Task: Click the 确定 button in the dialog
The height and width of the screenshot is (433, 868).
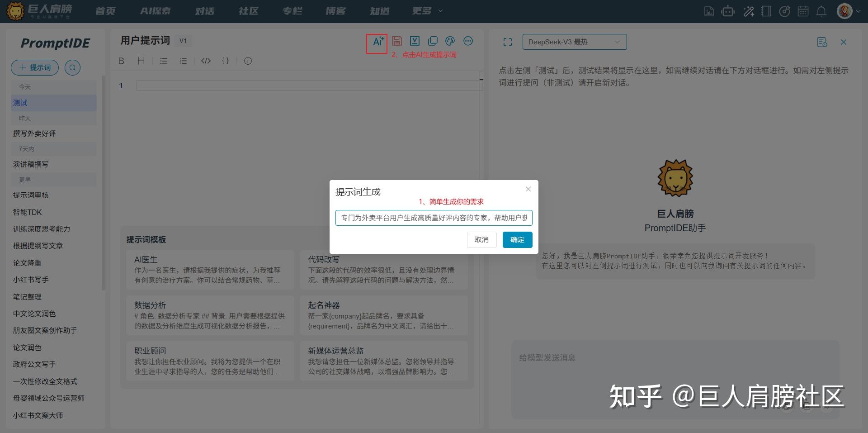Action: (x=517, y=240)
